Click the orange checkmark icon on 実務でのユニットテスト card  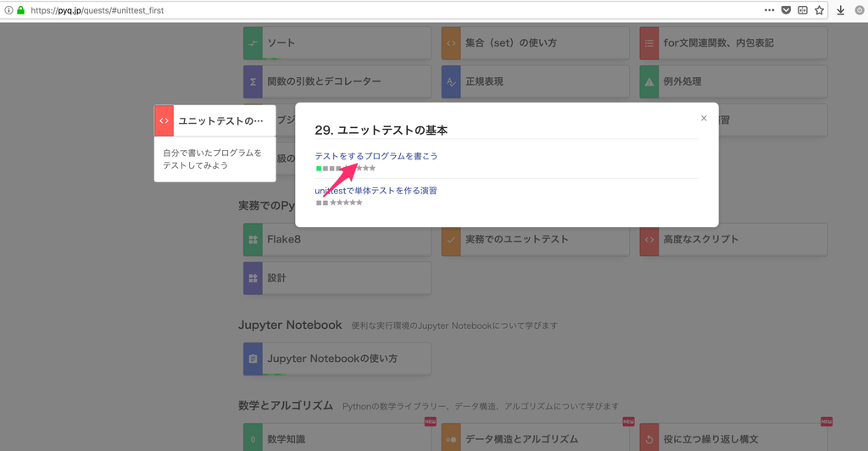pyautogui.click(x=451, y=240)
